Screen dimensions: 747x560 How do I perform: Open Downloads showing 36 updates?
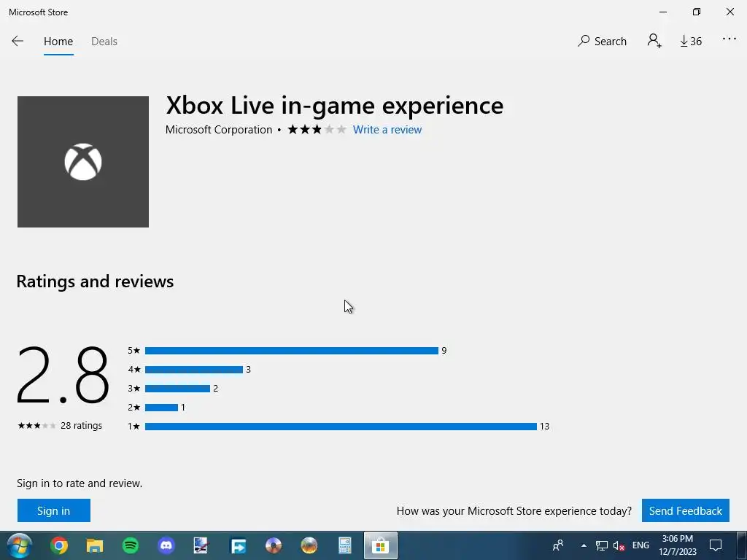691,42
